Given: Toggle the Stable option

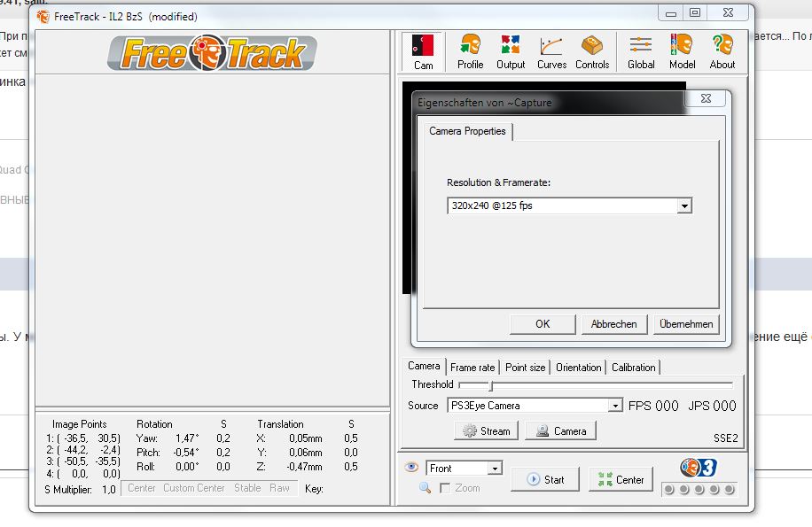Looking at the screenshot, I should click(247, 488).
